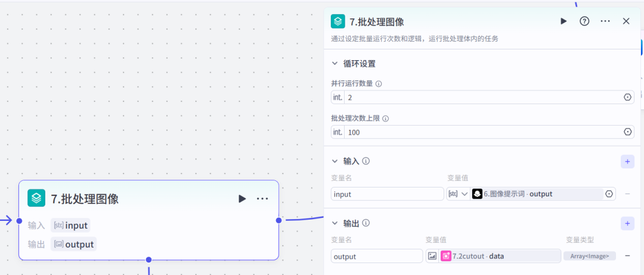The height and width of the screenshot is (275, 644).
Task: Click the panel description text
Action: 415,39
